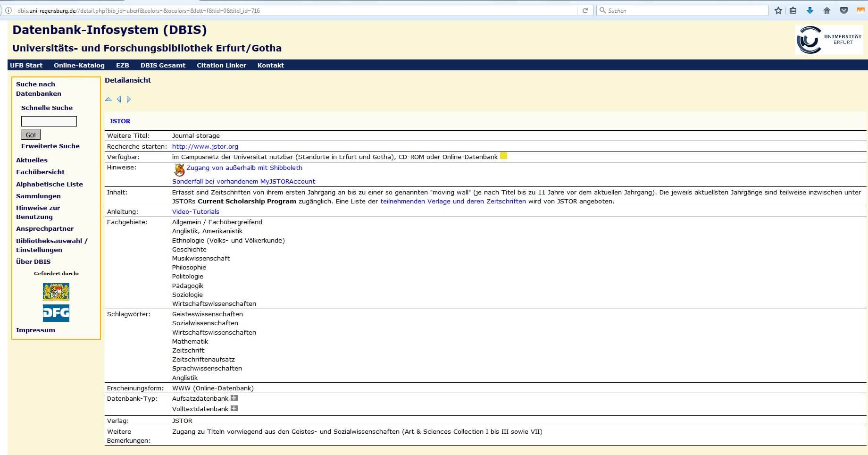Click the Soziologie subject entry
Image resolution: width=868 pixels, height=455 pixels.
coord(187,295)
